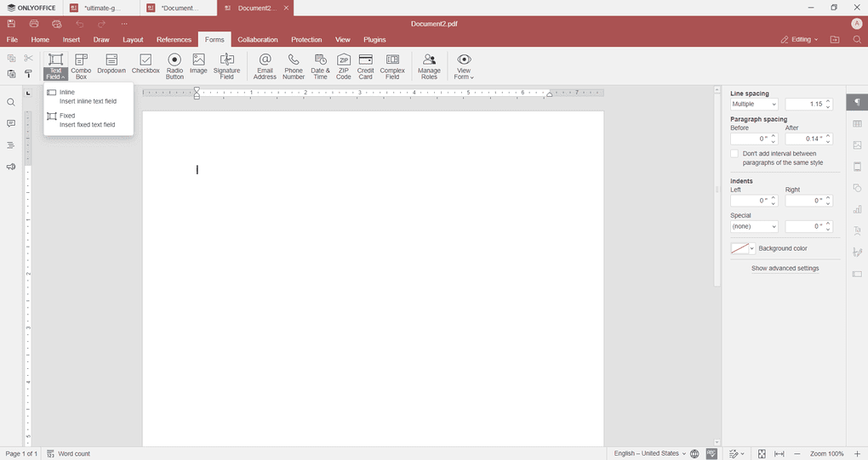Screen dimensions: 868x460
Task: Open the File menu
Action: click(x=12, y=40)
